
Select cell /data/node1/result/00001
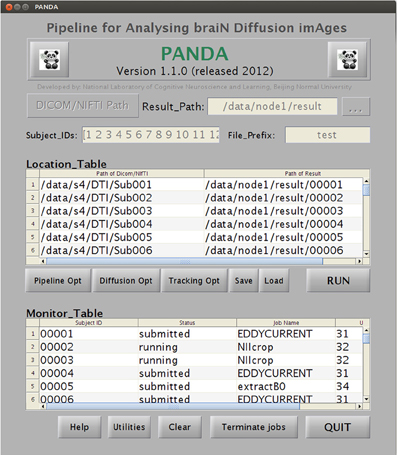(x=284, y=185)
